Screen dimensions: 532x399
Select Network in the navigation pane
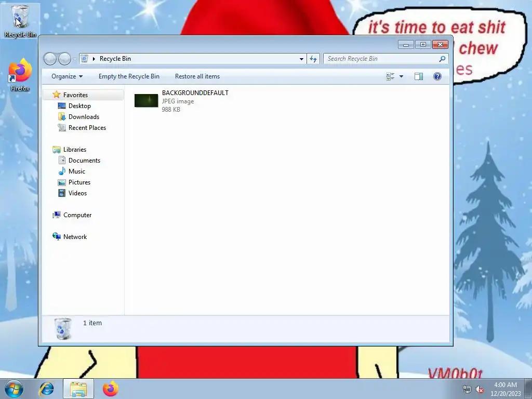(x=75, y=237)
